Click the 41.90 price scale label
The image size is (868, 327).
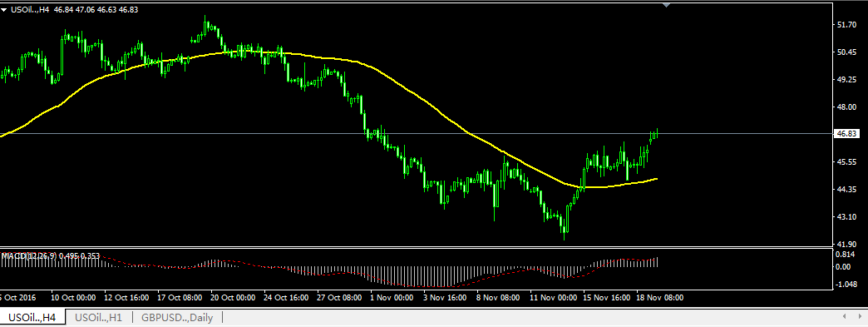(x=848, y=244)
